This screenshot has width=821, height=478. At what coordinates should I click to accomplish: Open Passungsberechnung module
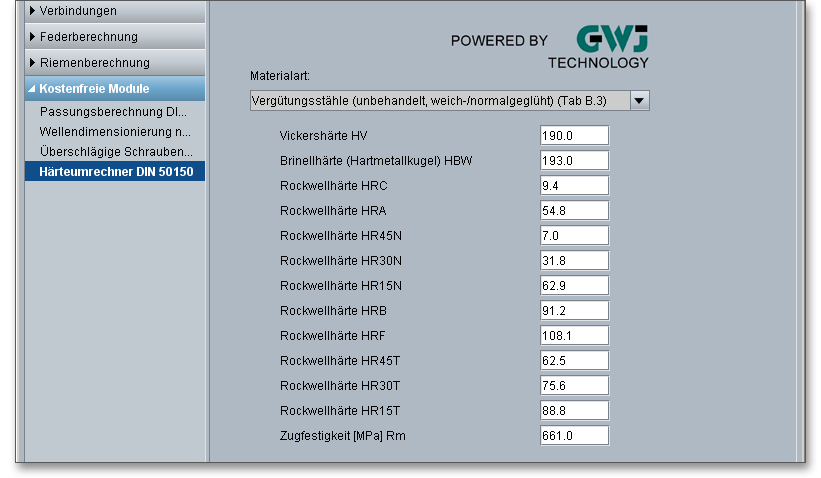[113, 112]
